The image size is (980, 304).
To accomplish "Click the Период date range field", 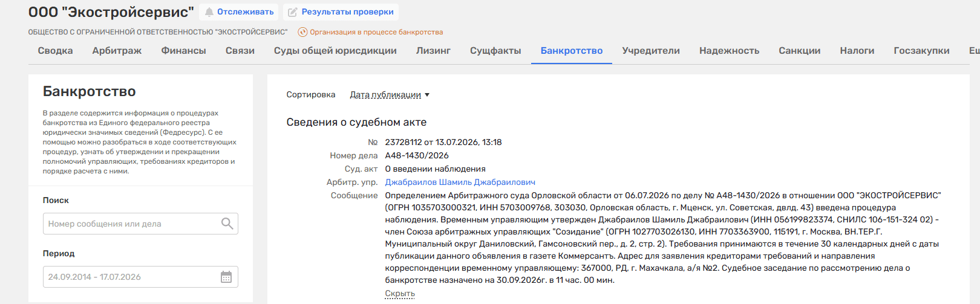I will (140, 277).
